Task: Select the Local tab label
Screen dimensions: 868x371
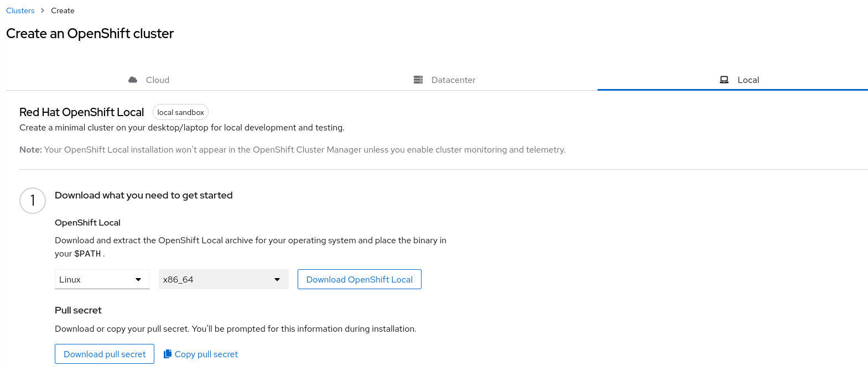Action: click(748, 80)
